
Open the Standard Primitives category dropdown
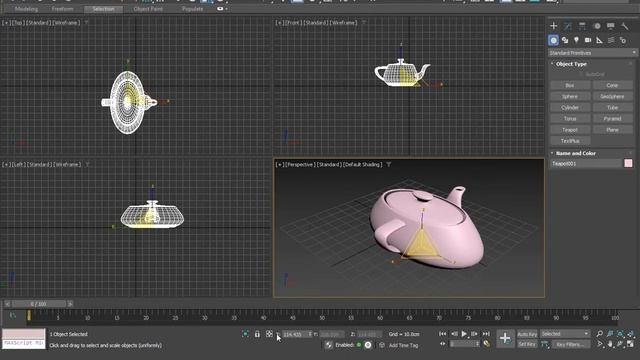592,53
